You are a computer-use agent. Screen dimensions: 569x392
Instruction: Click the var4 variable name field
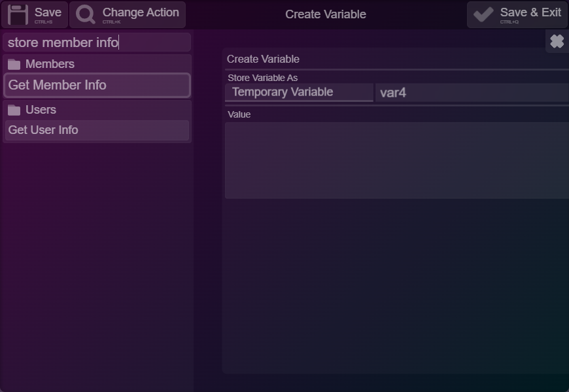(x=472, y=93)
